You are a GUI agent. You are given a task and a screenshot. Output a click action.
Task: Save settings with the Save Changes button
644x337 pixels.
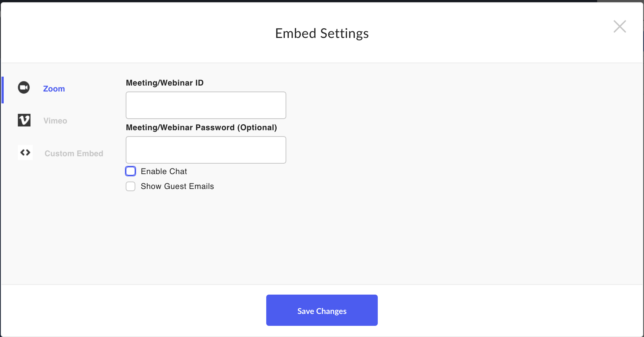coord(322,310)
